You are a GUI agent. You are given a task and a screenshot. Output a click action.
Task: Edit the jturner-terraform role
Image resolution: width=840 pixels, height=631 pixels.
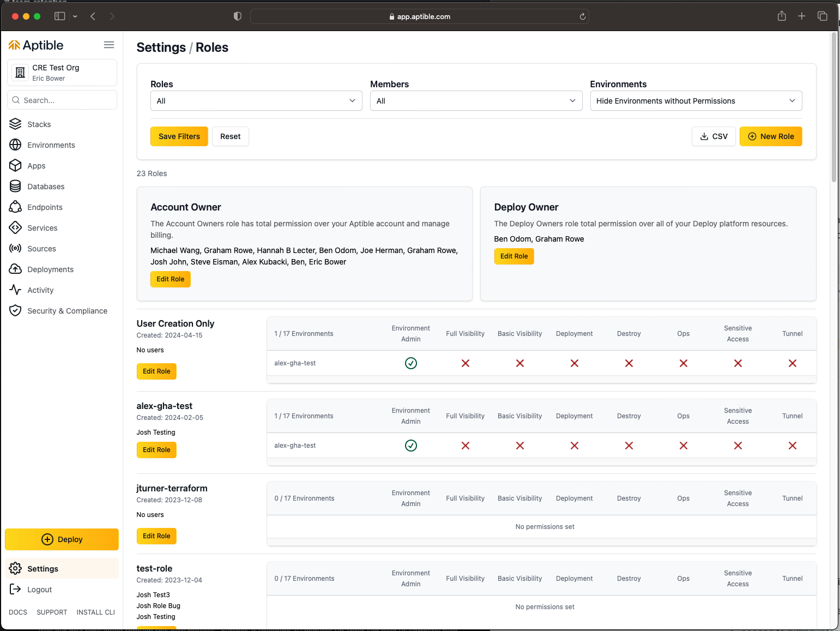tap(156, 536)
